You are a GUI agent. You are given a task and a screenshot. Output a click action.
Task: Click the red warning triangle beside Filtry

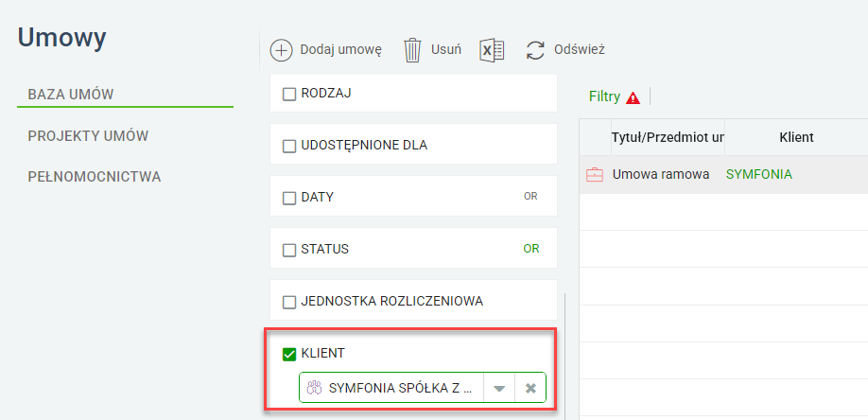point(633,97)
